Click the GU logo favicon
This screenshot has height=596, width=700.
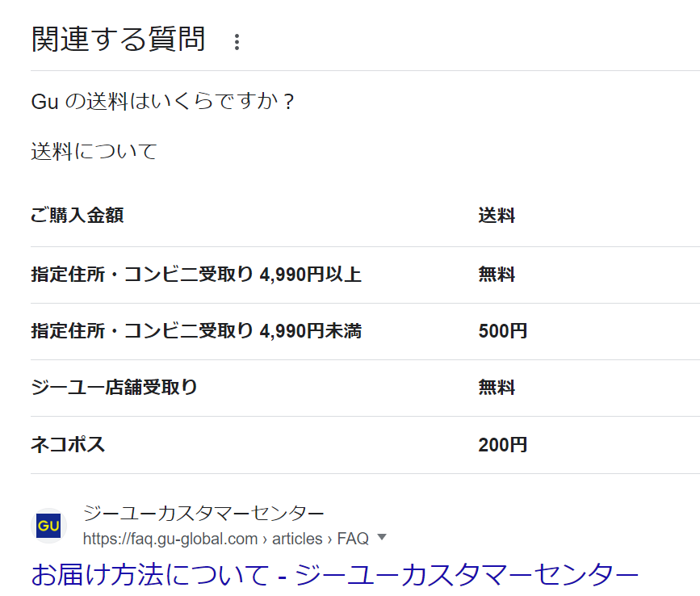tap(48, 526)
